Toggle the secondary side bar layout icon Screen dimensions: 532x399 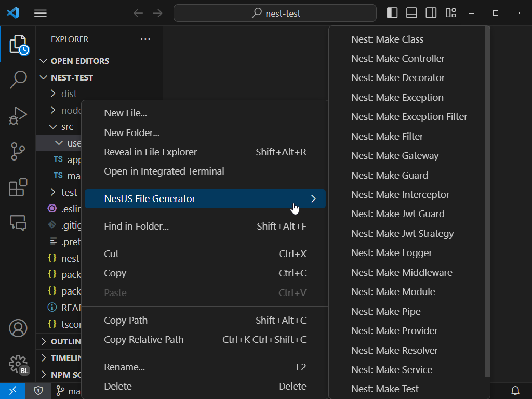431,13
